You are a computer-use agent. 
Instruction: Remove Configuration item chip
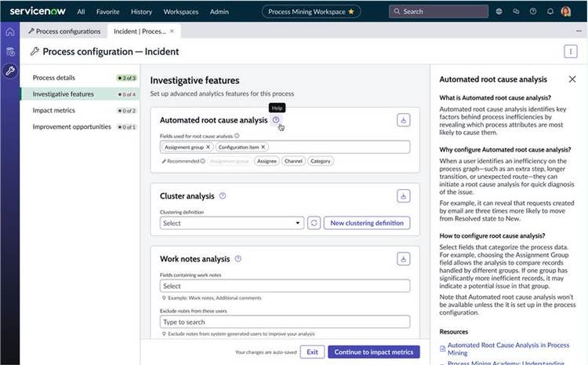263,147
